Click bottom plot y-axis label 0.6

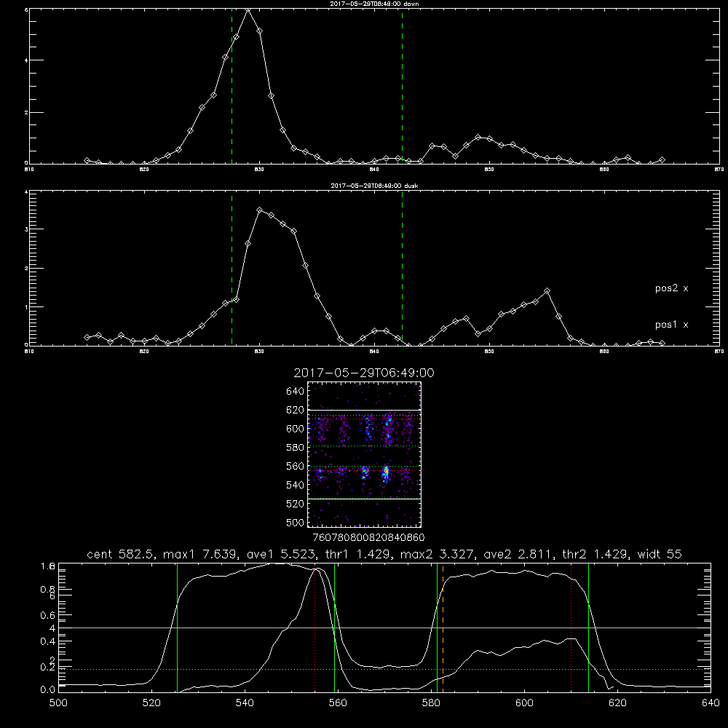pos(47,615)
